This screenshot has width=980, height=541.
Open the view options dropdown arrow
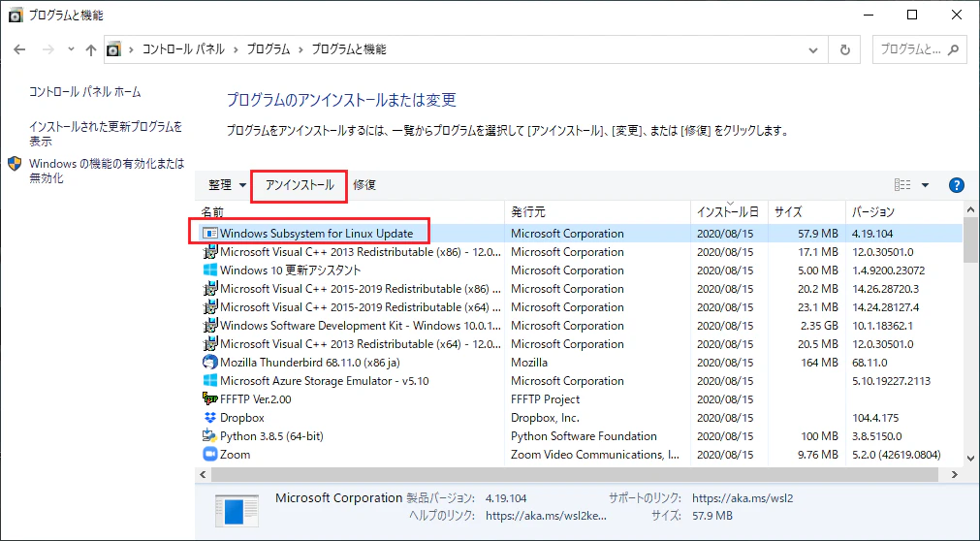[x=925, y=185]
